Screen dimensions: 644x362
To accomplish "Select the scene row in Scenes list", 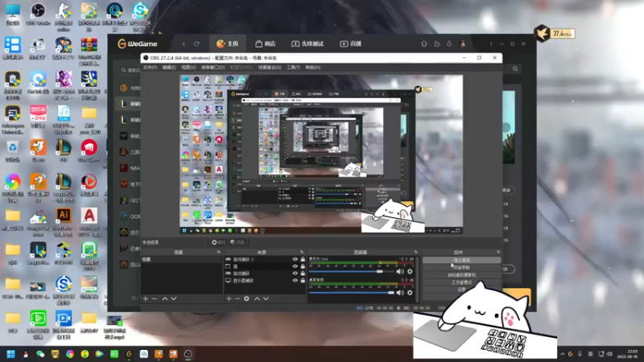I will [181, 259].
